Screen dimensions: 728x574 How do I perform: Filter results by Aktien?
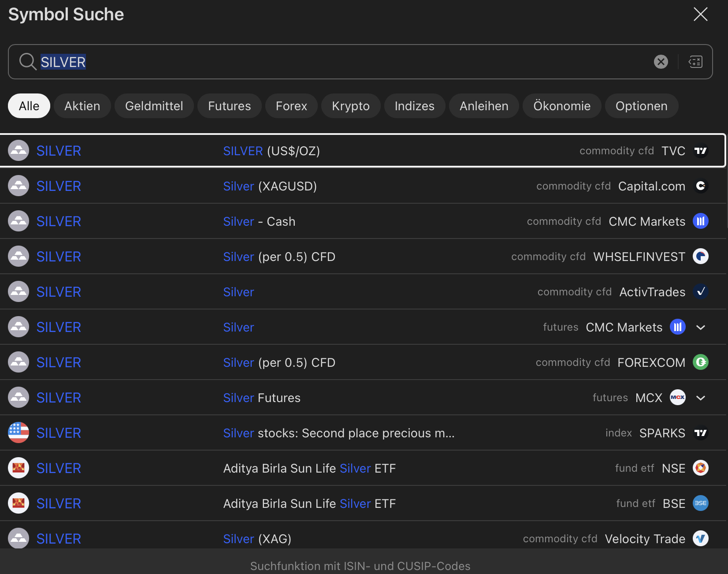tap(82, 106)
